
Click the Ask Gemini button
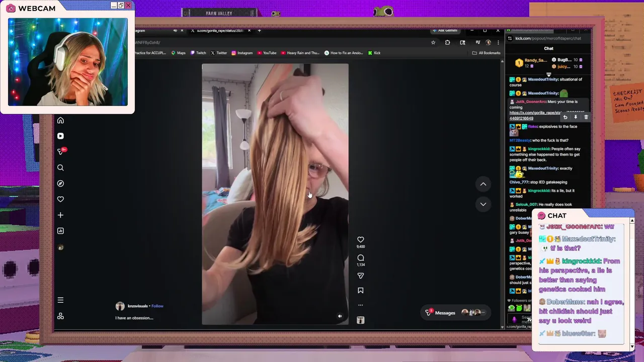[x=444, y=31]
